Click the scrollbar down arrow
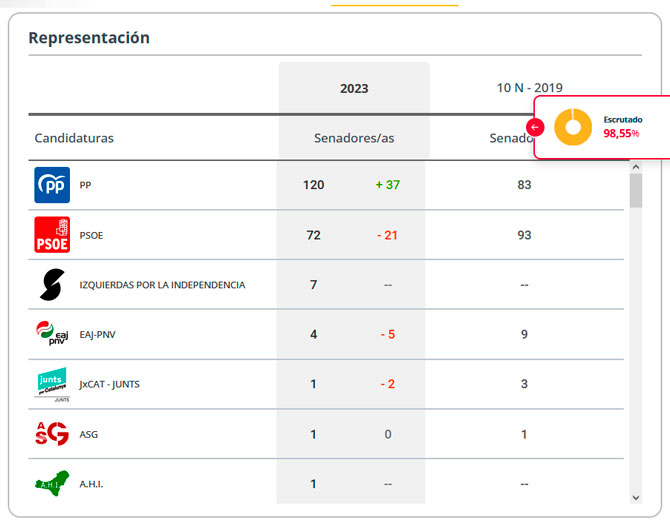670x527 pixels. tap(636, 498)
